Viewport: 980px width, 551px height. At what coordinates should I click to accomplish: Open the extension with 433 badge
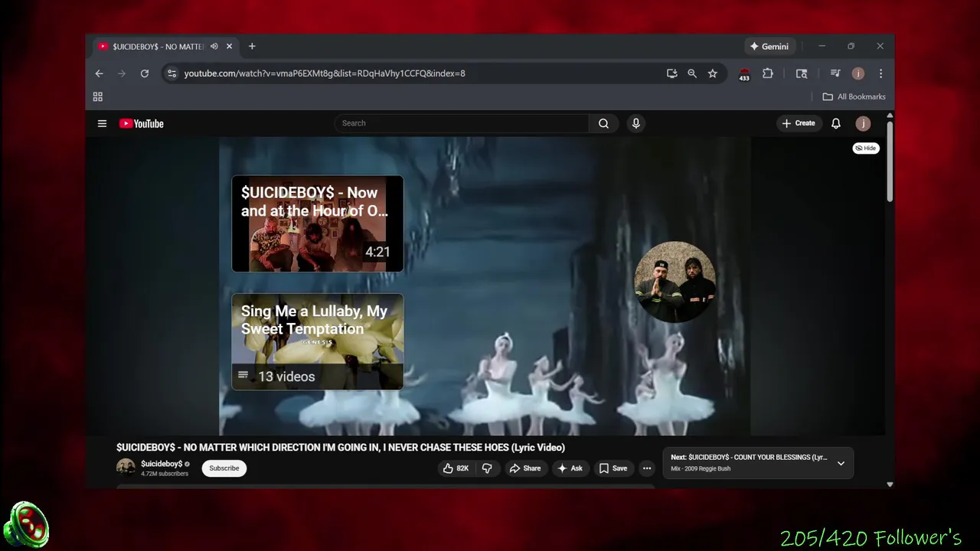tap(744, 74)
